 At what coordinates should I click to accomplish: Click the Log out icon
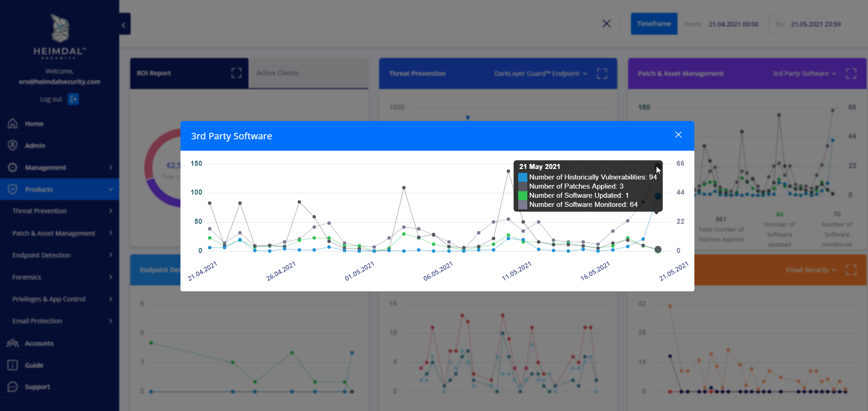click(x=73, y=99)
